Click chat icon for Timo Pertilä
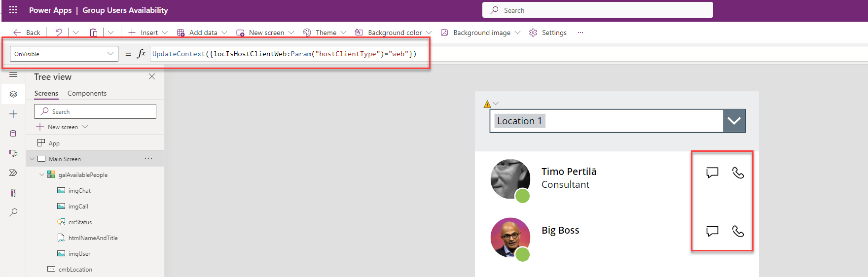Image resolution: width=868 pixels, height=277 pixels. click(x=712, y=173)
